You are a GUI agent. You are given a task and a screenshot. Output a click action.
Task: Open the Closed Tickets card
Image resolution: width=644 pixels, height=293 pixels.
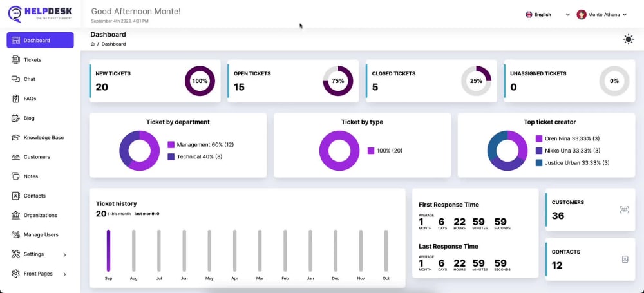point(431,81)
